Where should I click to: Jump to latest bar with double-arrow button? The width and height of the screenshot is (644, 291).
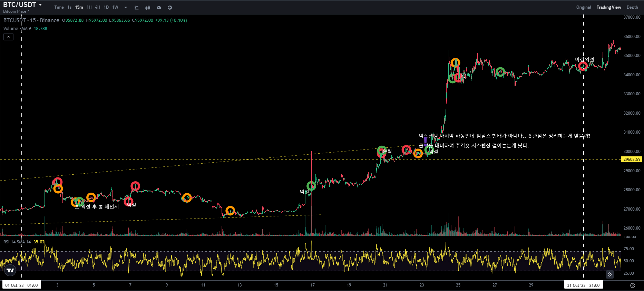point(610,274)
